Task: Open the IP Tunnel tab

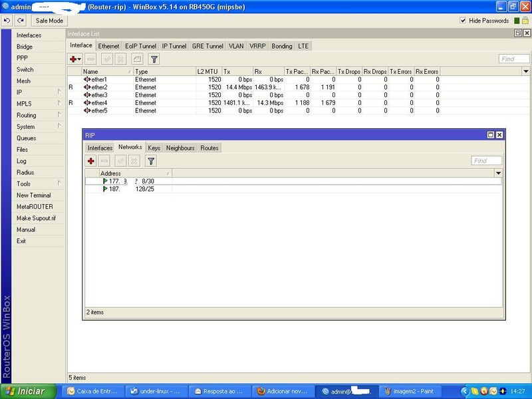Action: pos(174,46)
